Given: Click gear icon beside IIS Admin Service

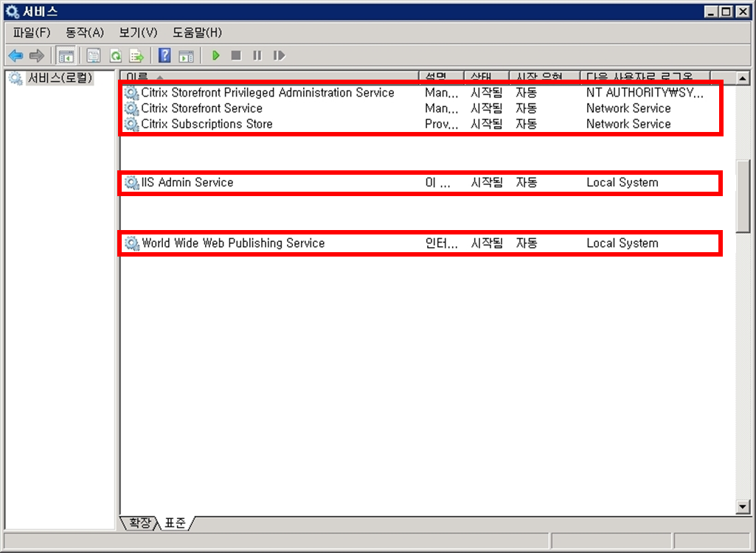Looking at the screenshot, I should (x=131, y=182).
